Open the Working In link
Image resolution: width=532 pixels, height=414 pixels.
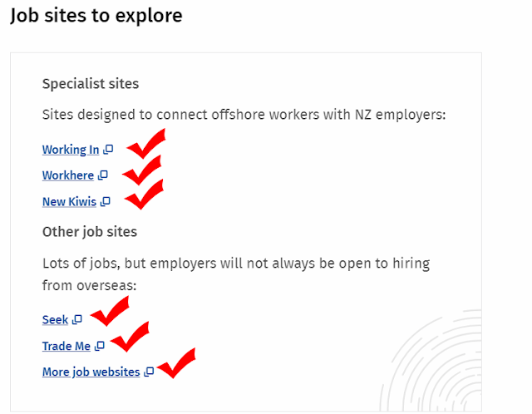pyautogui.click(x=71, y=150)
